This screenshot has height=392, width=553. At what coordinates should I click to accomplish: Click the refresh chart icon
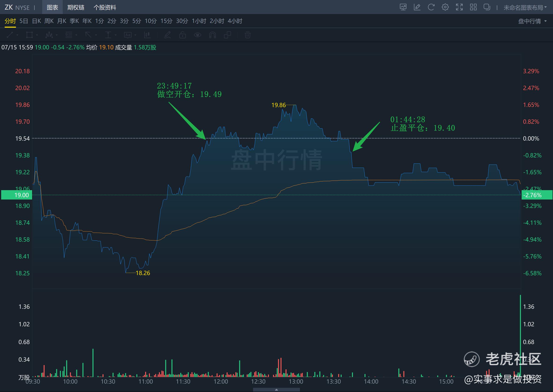[431, 7]
